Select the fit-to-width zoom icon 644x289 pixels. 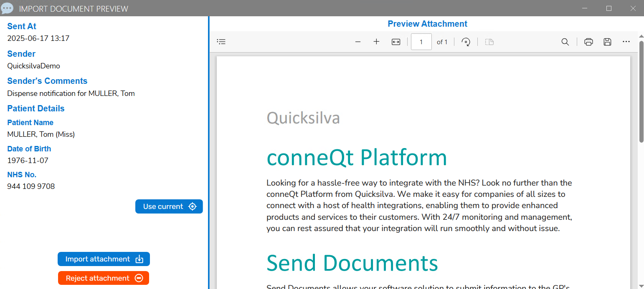[x=396, y=42]
